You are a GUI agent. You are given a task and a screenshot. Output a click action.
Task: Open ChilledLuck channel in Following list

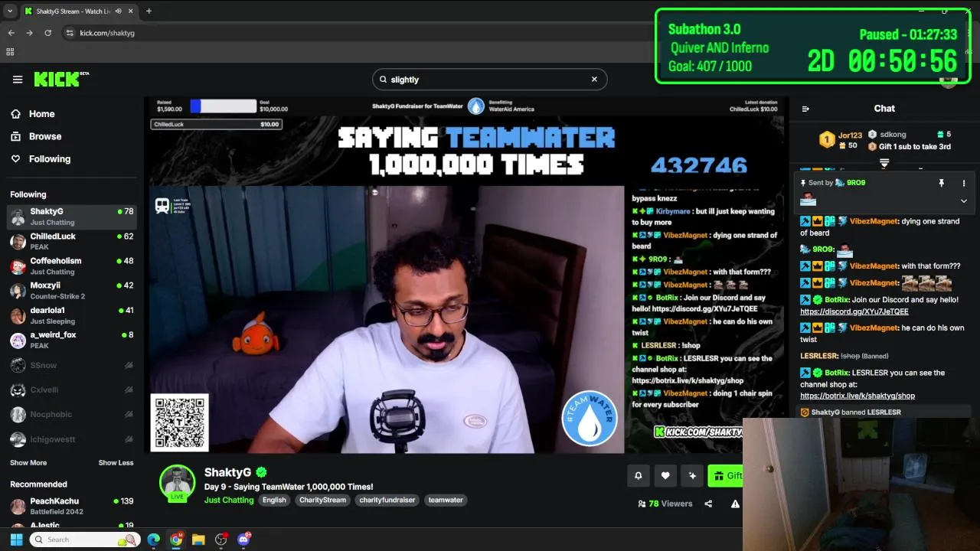pos(72,241)
